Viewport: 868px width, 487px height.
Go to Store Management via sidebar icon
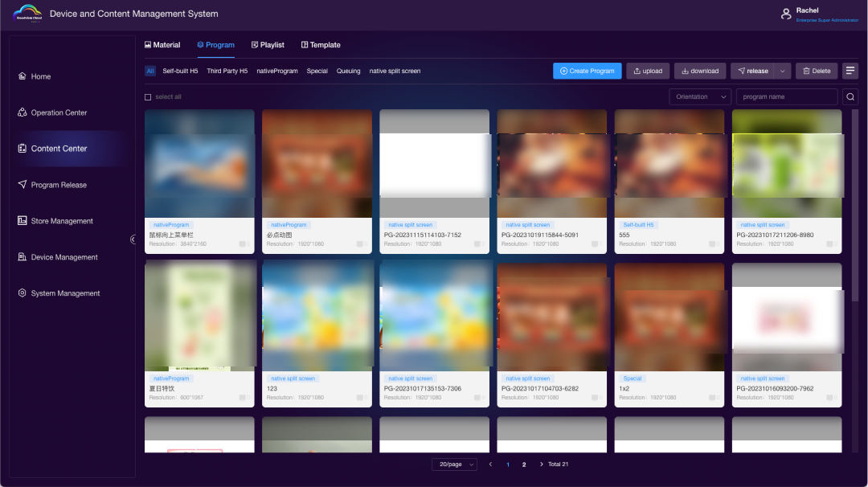pos(23,221)
